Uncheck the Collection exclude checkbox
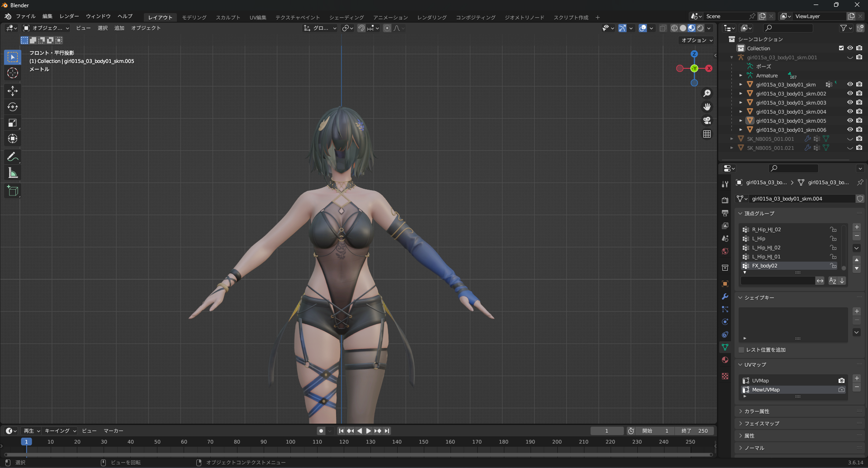This screenshot has width=868, height=468. coord(841,48)
